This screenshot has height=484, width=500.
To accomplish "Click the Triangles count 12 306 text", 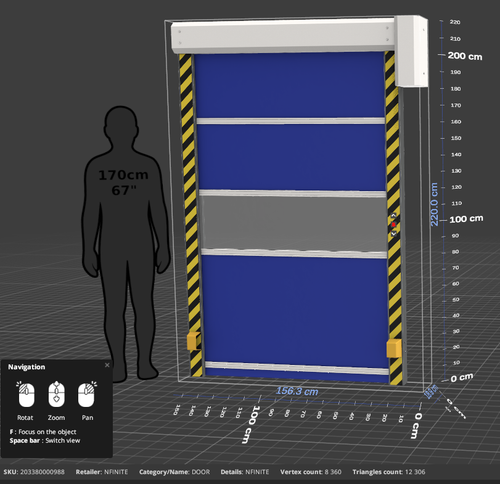I will tap(389, 472).
